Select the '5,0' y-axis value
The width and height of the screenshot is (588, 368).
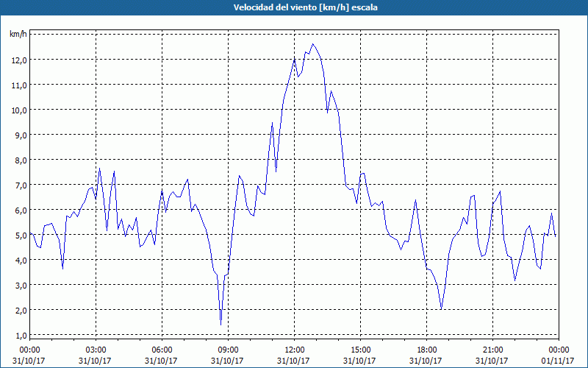click(x=21, y=236)
